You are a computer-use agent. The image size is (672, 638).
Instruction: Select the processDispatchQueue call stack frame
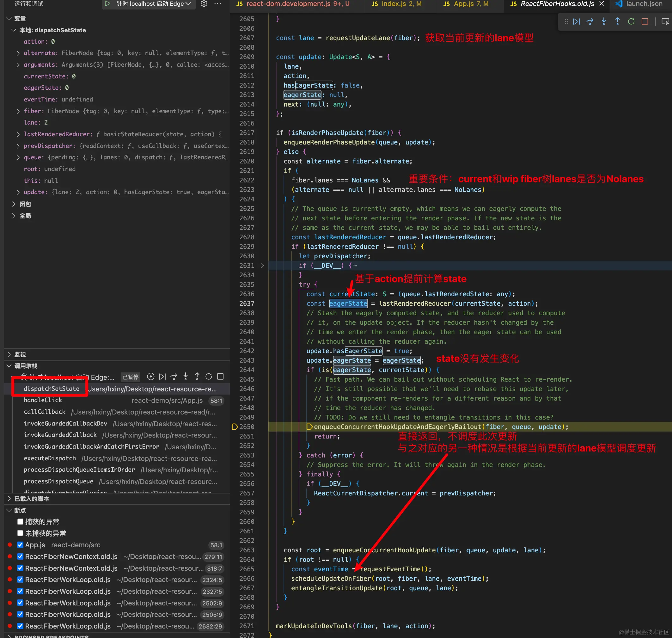coord(117,481)
